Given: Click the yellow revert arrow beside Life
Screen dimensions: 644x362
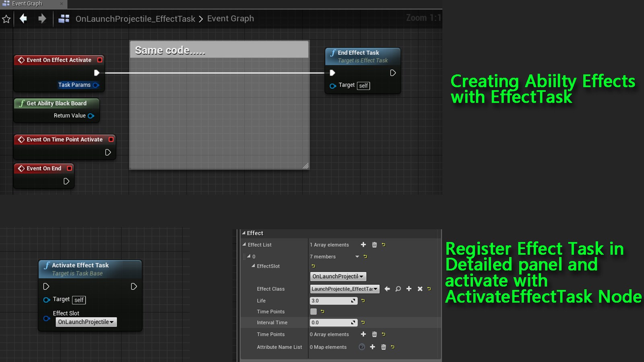Looking at the screenshot, I should [x=363, y=300].
